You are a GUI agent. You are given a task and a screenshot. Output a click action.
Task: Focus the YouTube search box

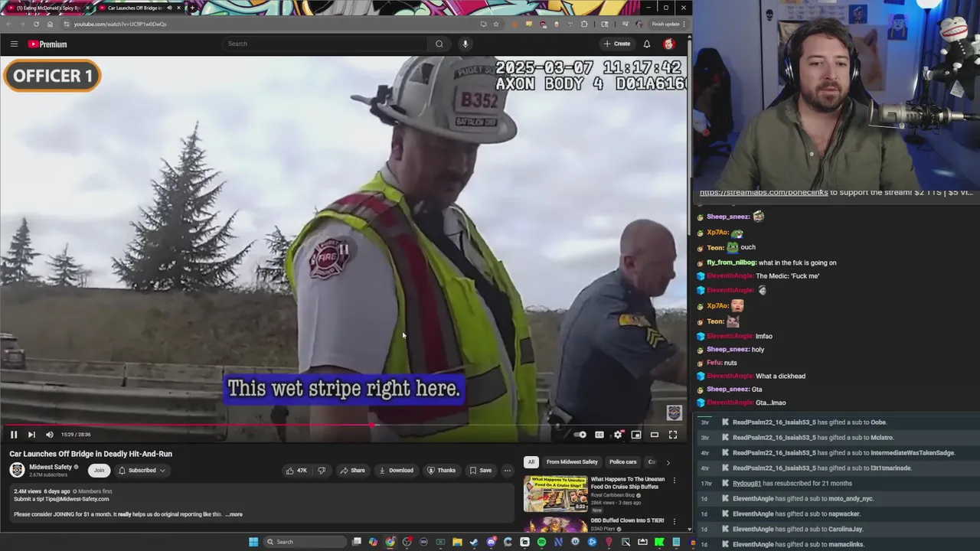pos(325,44)
